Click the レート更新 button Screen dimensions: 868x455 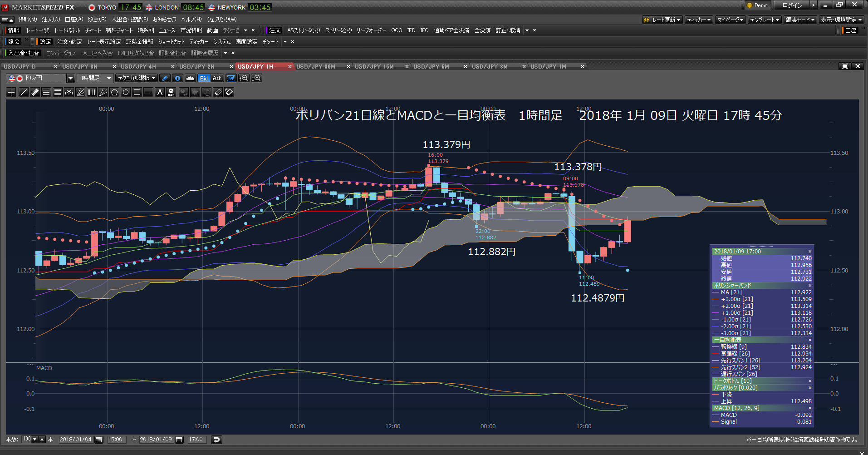tap(662, 20)
